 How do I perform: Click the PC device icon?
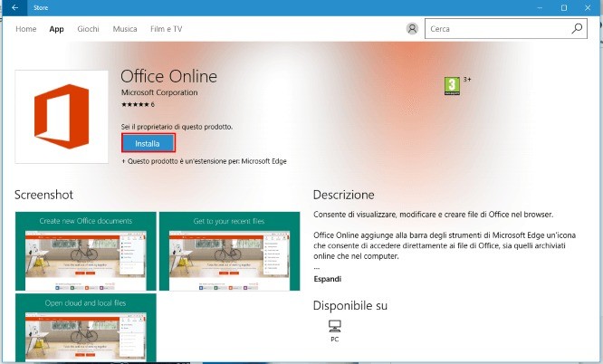335,327
